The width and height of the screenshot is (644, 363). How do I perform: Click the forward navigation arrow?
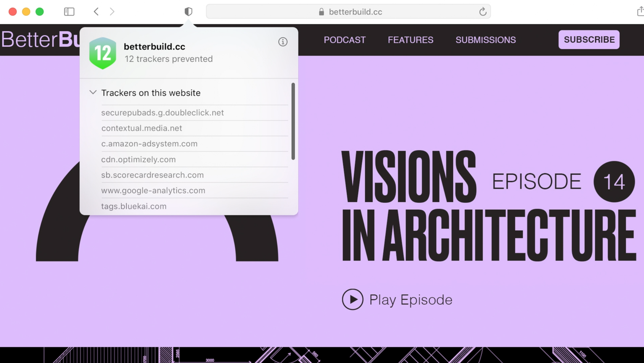coord(112,12)
